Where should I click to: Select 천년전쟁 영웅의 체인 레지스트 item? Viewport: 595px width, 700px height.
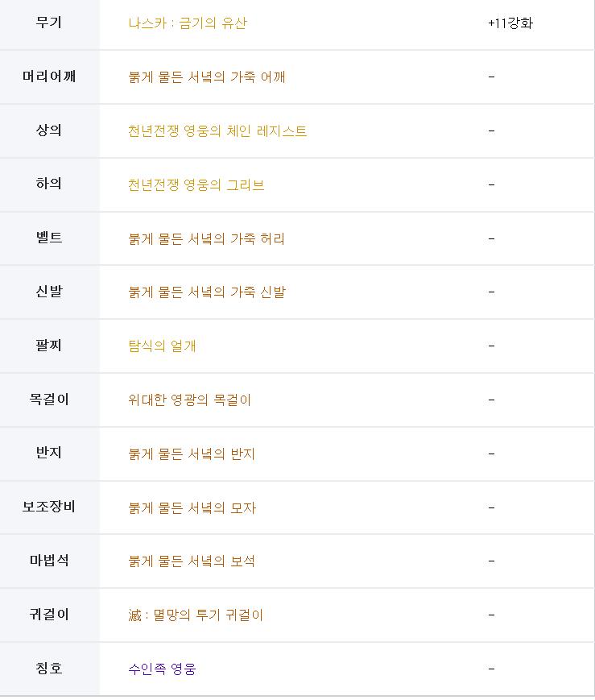(x=217, y=130)
